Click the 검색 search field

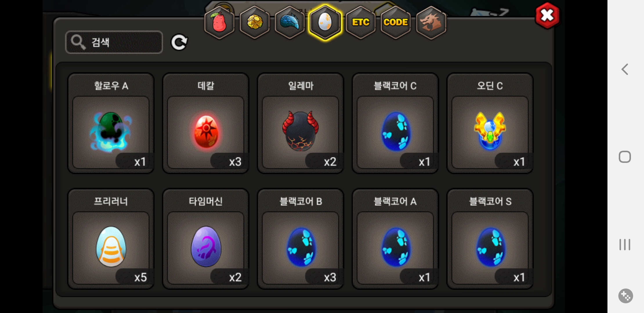(114, 42)
